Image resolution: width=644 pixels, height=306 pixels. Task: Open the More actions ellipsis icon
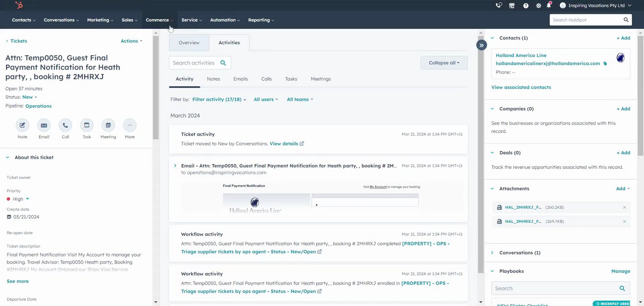point(130,125)
